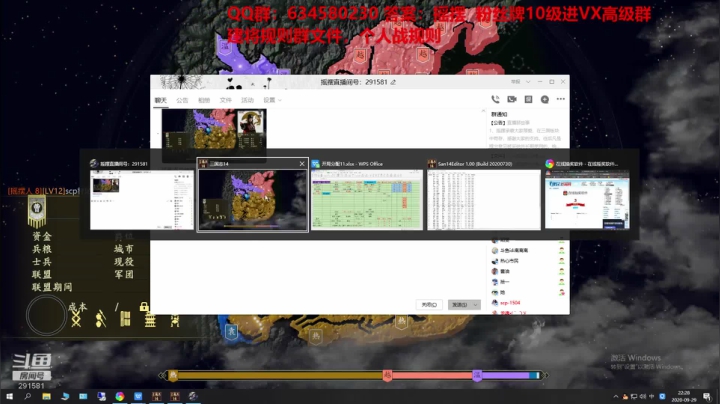Show hidden system tray icons
Image resolution: width=720 pixels, height=404 pixels.
pyautogui.click(x=616, y=396)
